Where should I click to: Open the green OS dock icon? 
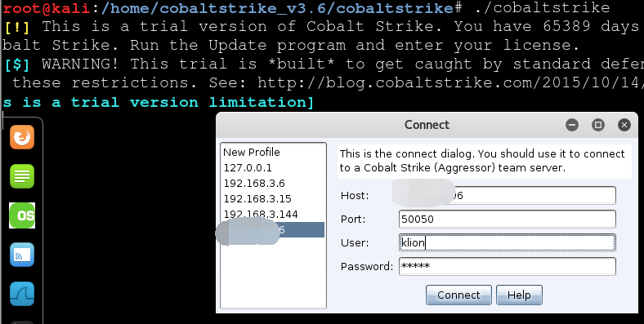22,215
